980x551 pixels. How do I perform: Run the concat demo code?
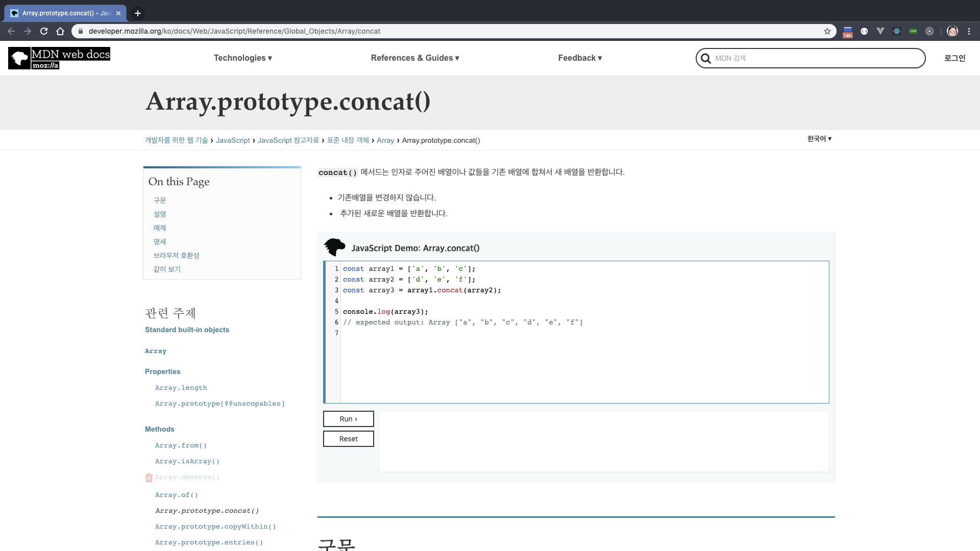(349, 419)
